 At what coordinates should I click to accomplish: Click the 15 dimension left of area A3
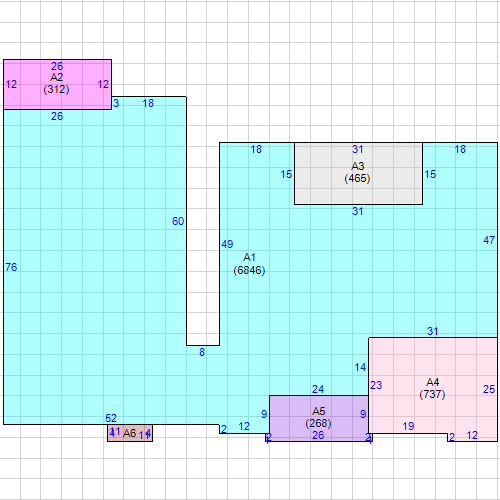click(x=286, y=174)
